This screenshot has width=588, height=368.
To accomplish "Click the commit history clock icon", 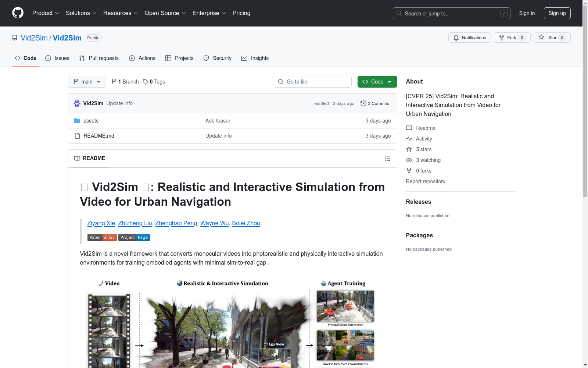I will (x=363, y=103).
